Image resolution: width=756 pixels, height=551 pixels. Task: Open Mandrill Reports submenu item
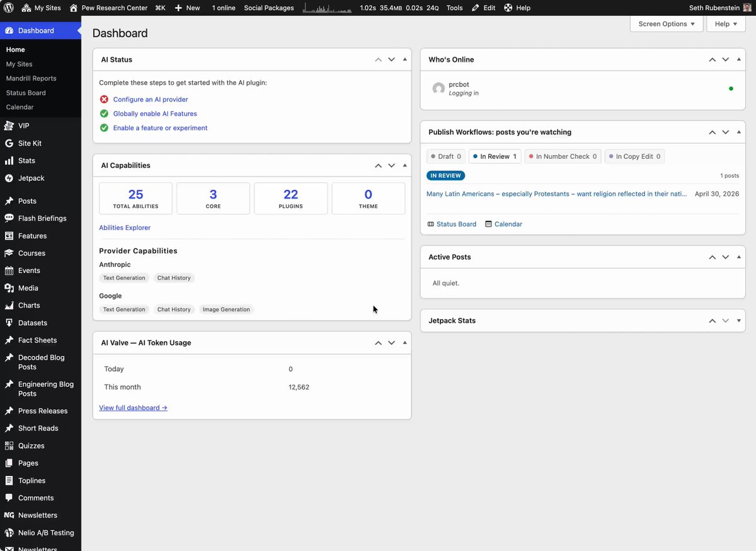tap(31, 79)
